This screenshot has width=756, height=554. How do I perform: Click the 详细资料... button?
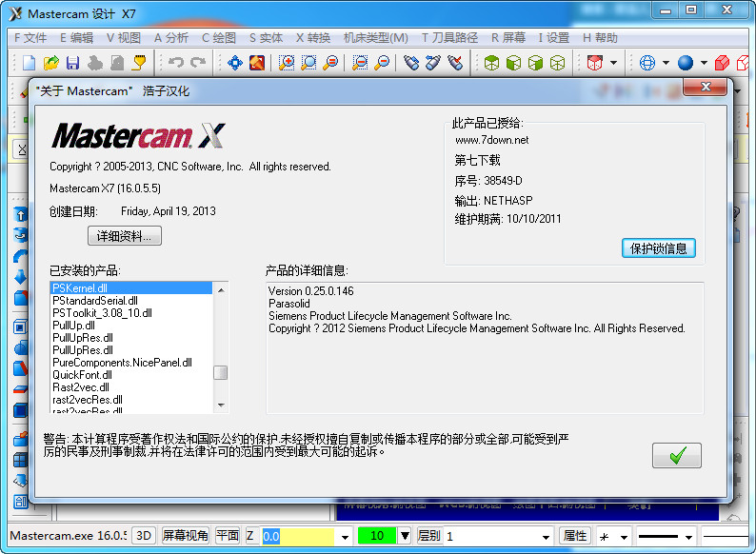[x=125, y=236]
